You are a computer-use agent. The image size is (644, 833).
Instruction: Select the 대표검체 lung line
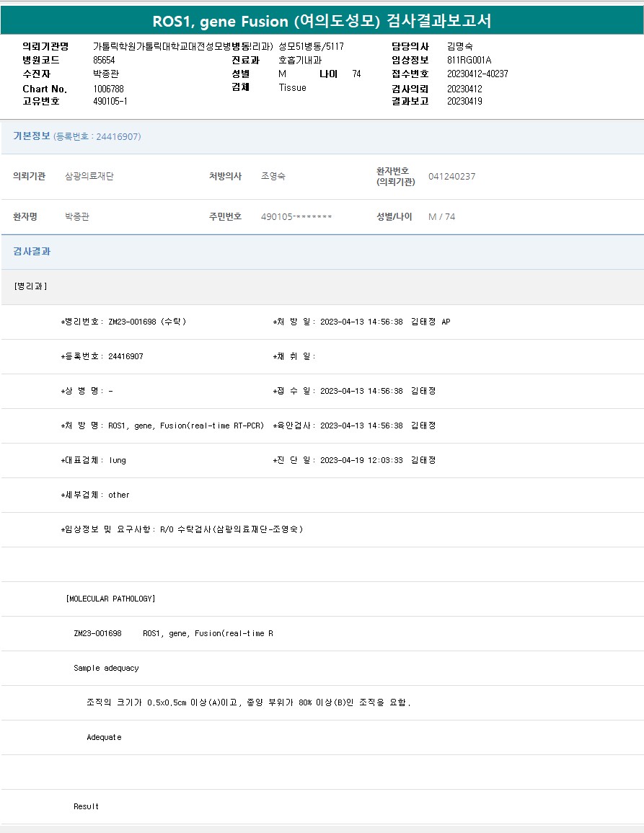click(94, 460)
